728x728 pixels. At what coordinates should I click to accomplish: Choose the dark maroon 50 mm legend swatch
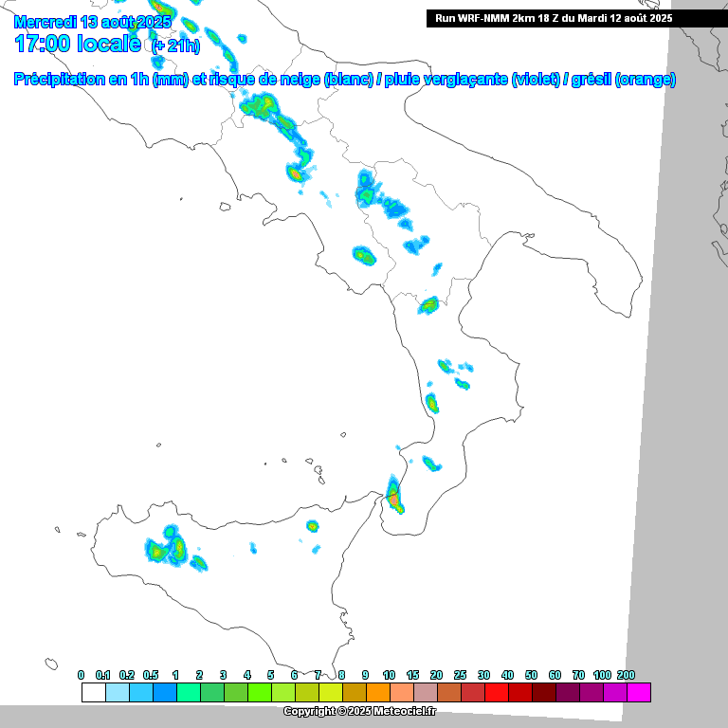click(543, 693)
